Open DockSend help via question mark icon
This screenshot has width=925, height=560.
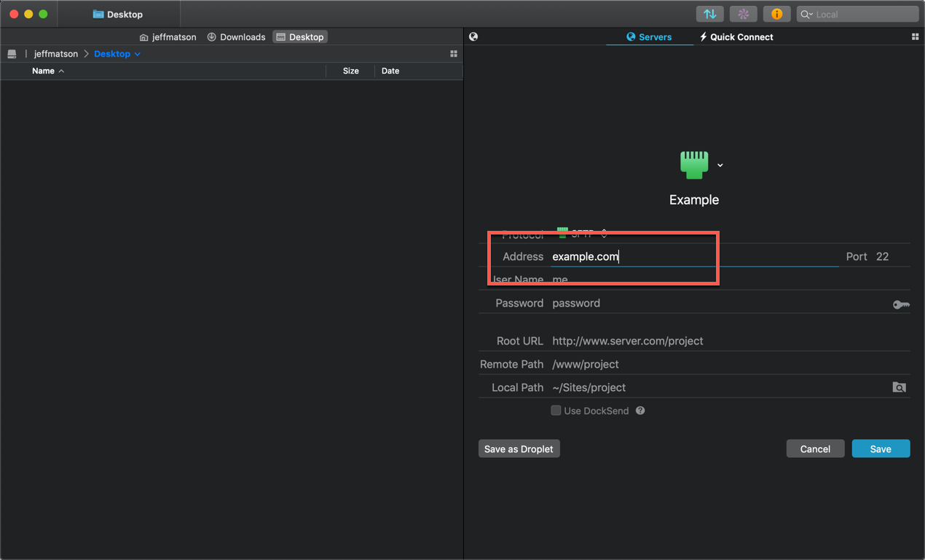pyautogui.click(x=639, y=411)
